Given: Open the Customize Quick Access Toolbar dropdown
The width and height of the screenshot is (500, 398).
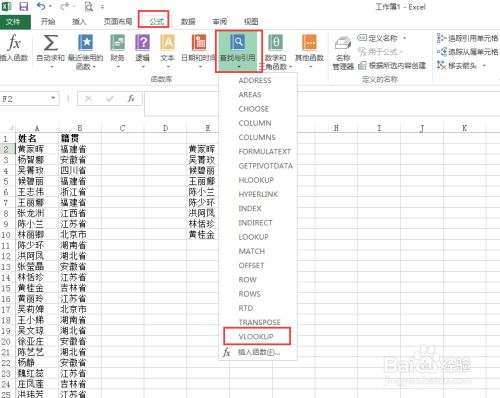Looking at the screenshot, I should tap(103, 6).
